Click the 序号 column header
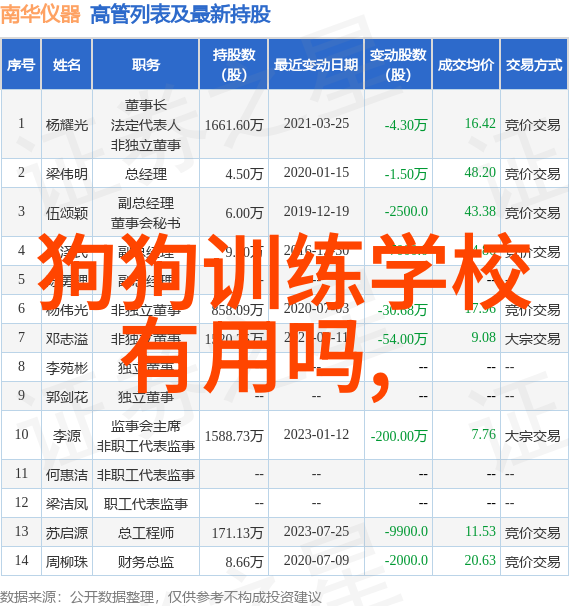The image size is (569, 606). point(21,64)
